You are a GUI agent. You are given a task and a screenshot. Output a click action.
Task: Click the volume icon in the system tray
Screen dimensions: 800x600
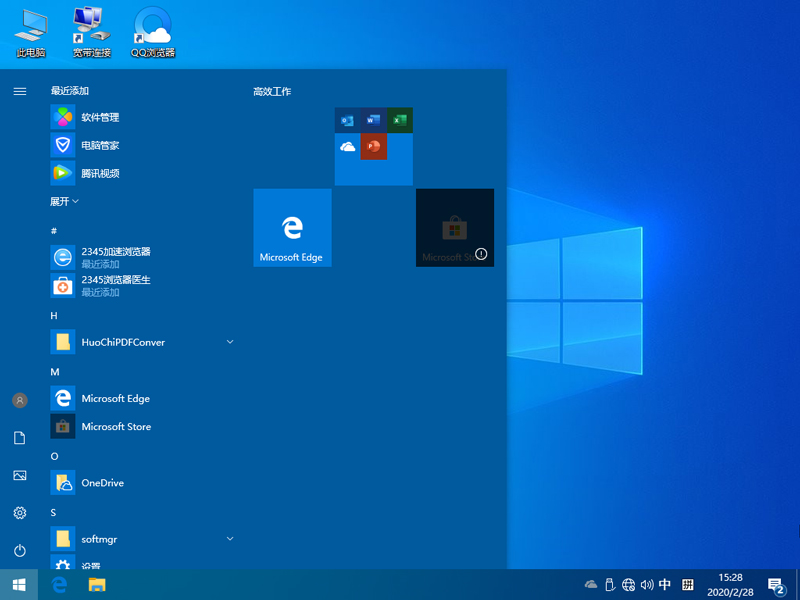tap(650, 584)
